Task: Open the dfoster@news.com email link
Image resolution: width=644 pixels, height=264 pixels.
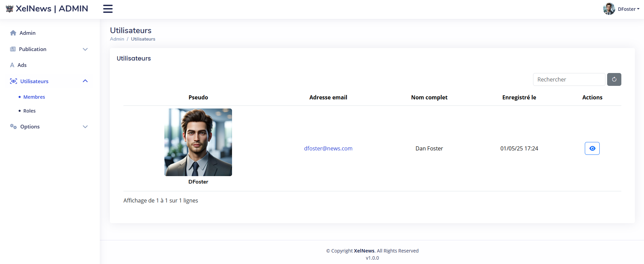Action: coord(328,148)
